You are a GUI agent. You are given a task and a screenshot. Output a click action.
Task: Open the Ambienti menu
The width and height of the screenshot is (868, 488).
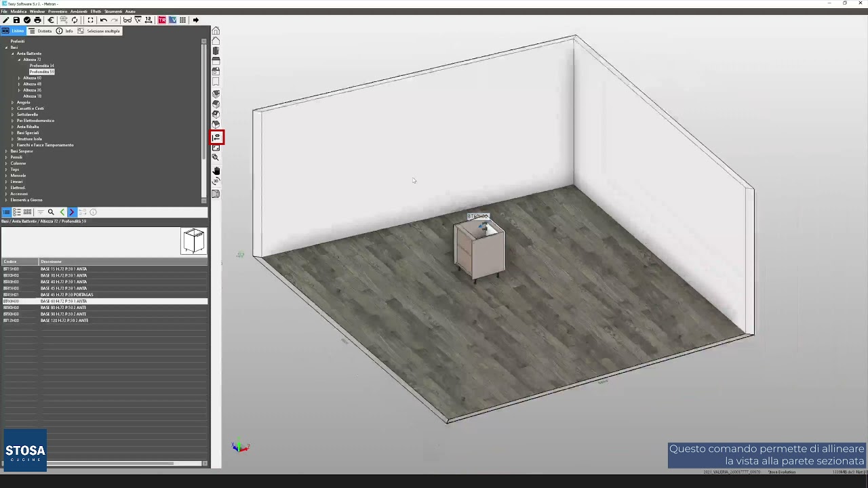79,12
